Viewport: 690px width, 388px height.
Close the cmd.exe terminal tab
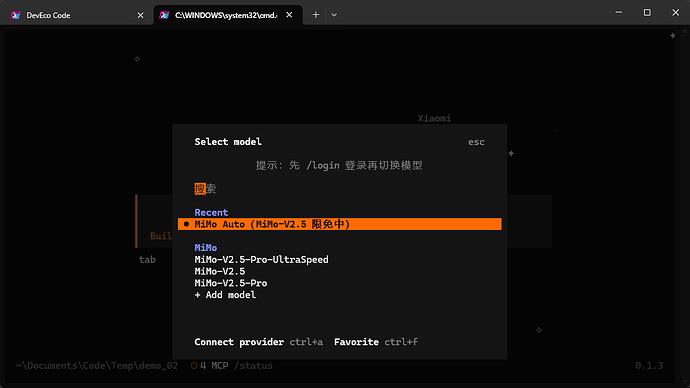(x=289, y=15)
